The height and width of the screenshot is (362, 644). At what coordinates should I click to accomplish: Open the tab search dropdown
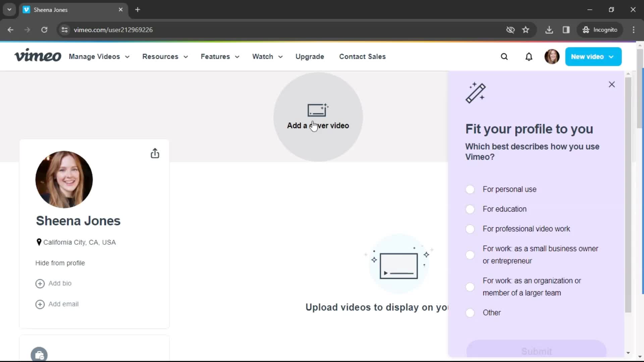coord(9,10)
